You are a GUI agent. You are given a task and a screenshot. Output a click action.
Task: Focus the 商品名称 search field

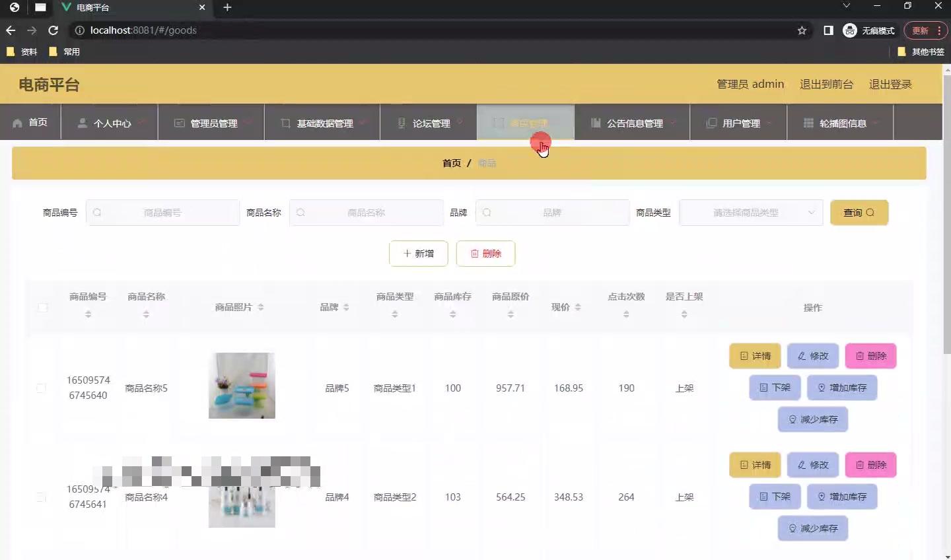tap(367, 213)
